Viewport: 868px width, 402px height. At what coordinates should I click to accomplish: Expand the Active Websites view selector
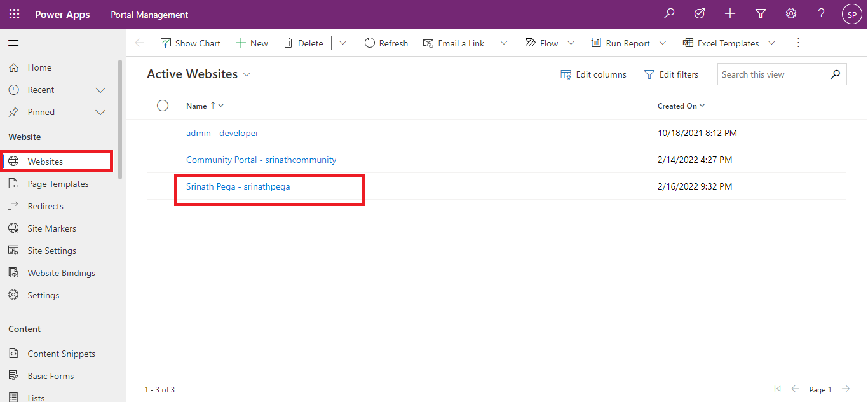[246, 74]
